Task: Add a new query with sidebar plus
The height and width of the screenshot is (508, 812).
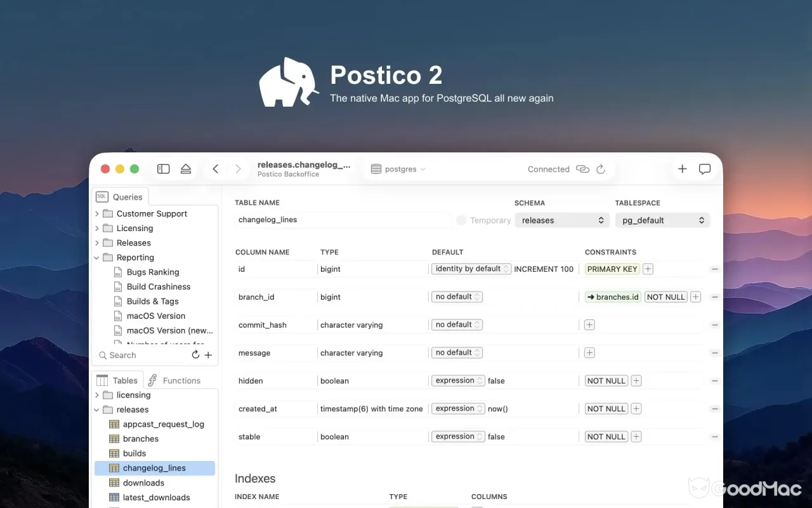Action: (208, 355)
